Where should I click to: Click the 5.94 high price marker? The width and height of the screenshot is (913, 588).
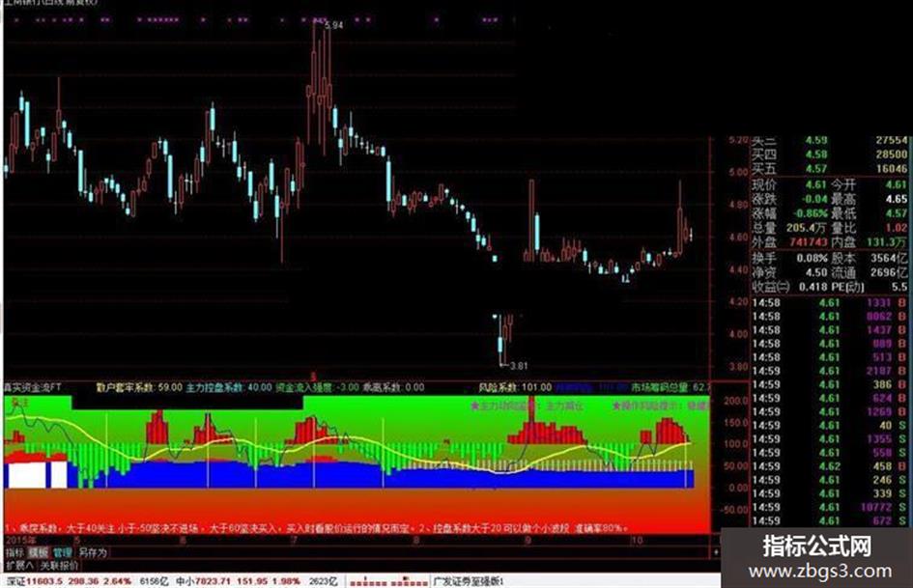tap(333, 26)
